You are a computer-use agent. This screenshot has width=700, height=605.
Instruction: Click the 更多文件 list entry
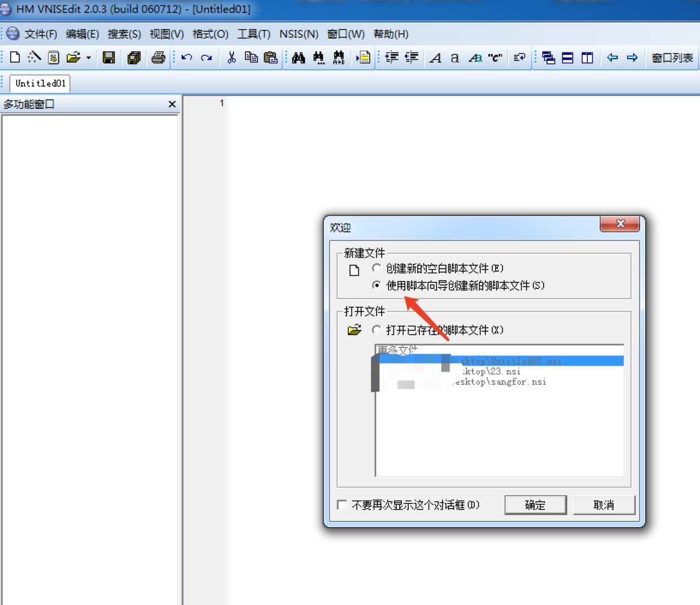click(500, 350)
